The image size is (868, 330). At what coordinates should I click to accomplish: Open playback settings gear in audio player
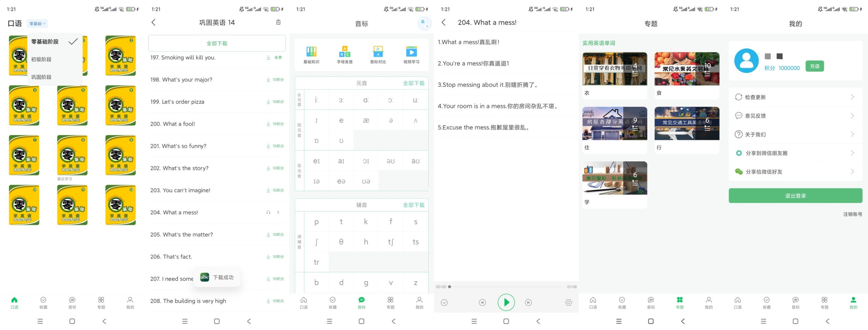(x=568, y=302)
